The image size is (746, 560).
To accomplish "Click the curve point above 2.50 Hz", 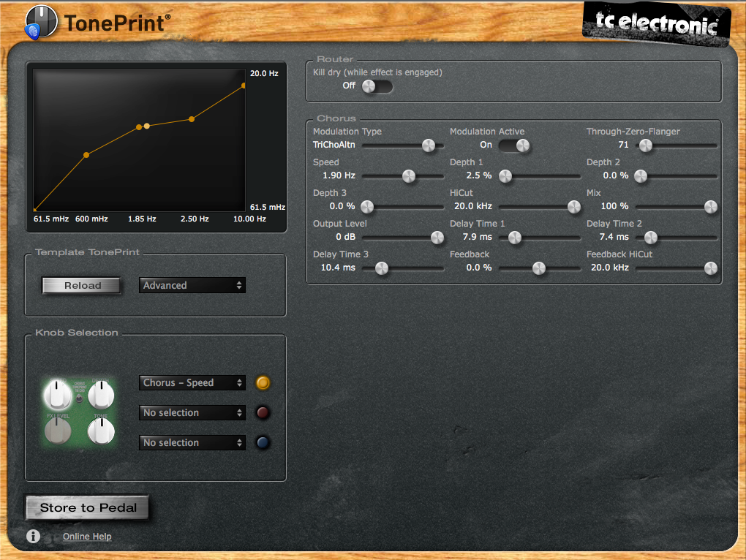I will click(x=192, y=119).
